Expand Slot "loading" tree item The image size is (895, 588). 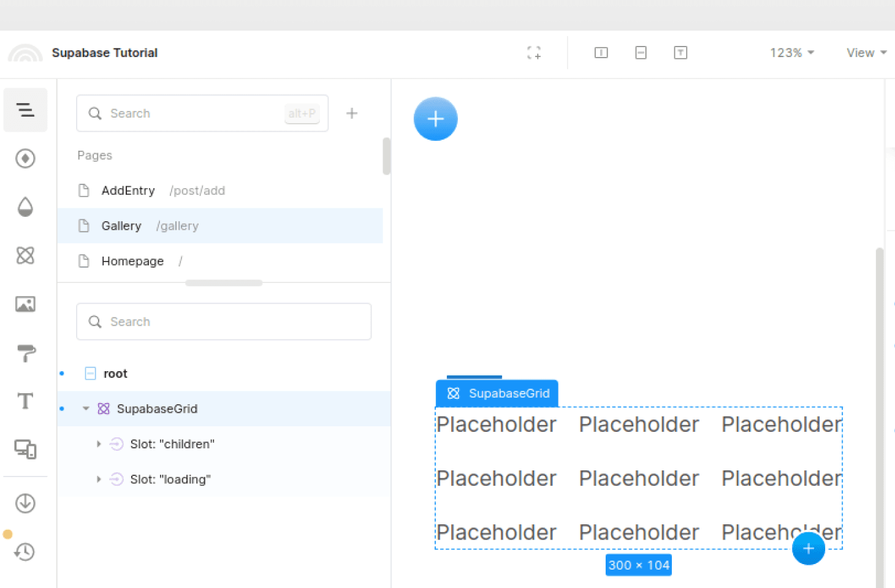99,480
